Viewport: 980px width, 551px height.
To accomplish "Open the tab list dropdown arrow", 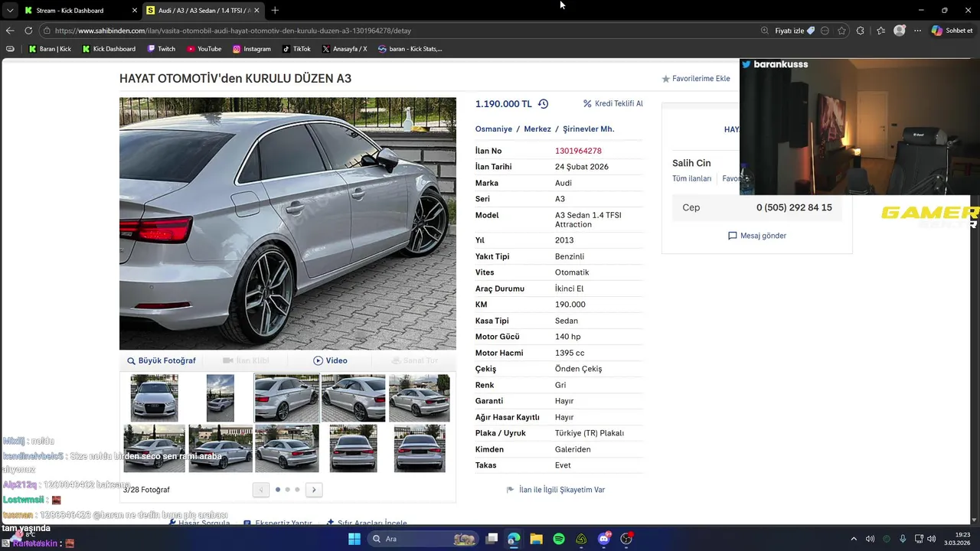I will (10, 10).
